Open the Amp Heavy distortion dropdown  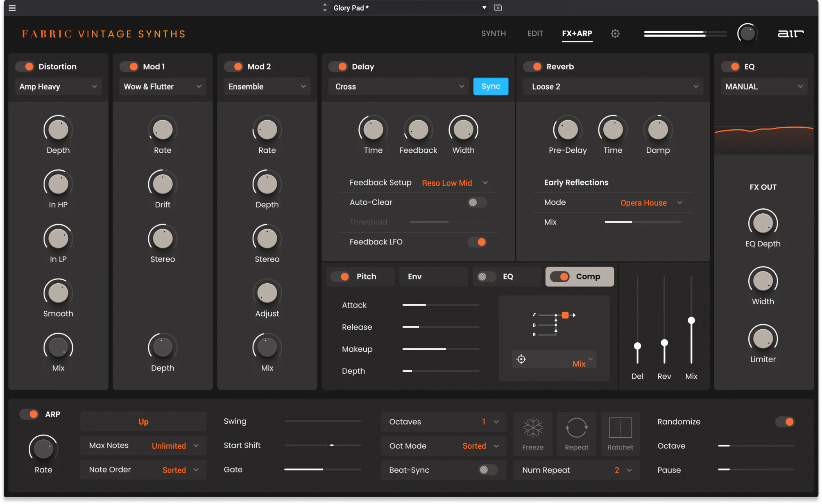tap(58, 86)
